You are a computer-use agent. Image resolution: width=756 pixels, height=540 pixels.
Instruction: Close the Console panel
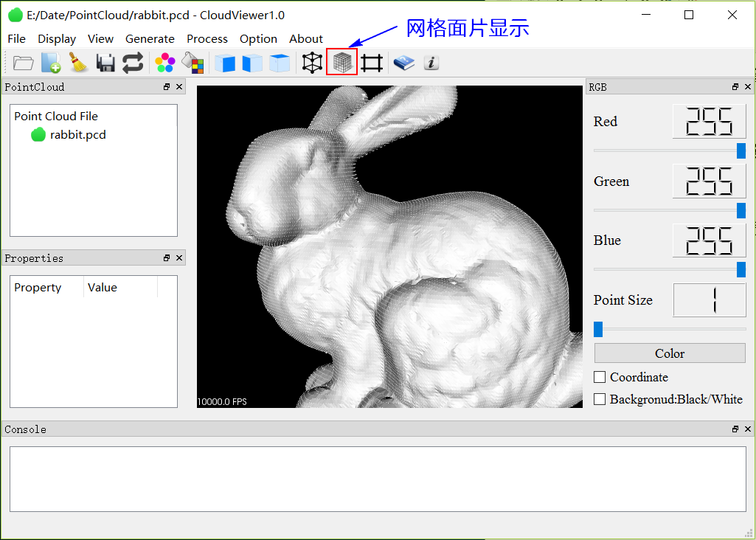coord(747,429)
